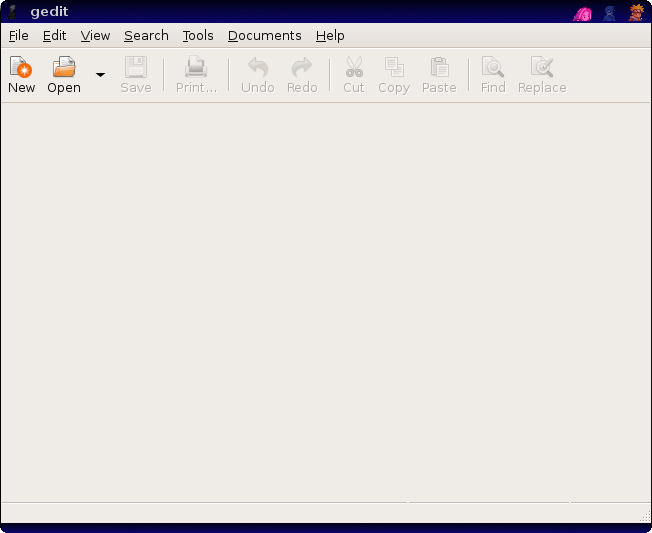Click the window resize grip corner

point(646,517)
